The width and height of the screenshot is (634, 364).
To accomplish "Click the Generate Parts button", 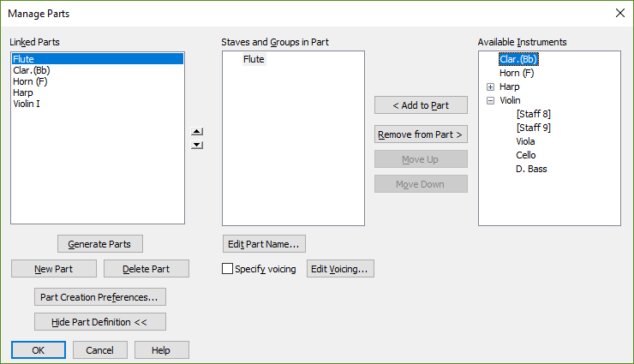I will click(x=99, y=244).
